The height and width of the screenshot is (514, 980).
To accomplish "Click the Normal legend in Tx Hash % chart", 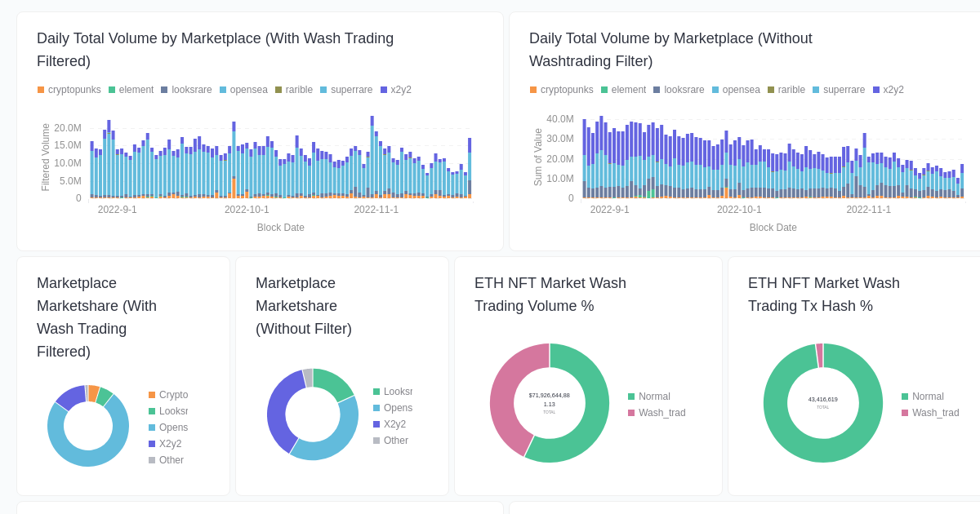I will click(x=905, y=397).
